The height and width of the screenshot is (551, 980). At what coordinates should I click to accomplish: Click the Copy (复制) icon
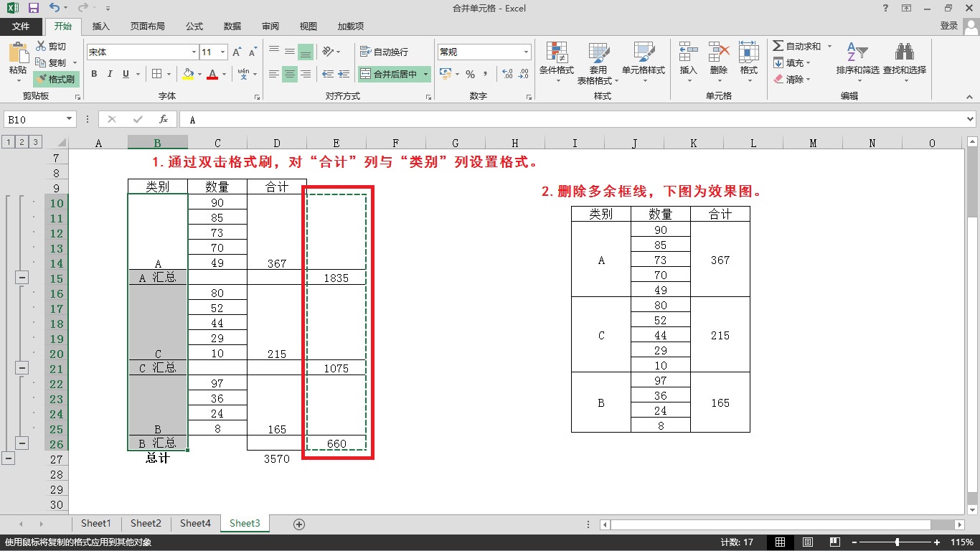[x=41, y=62]
